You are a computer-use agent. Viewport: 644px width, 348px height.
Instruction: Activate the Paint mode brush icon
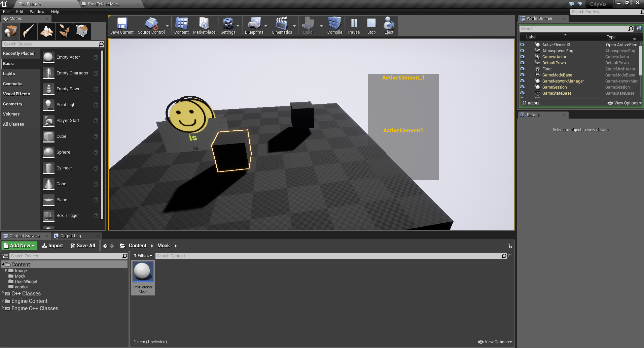click(28, 31)
